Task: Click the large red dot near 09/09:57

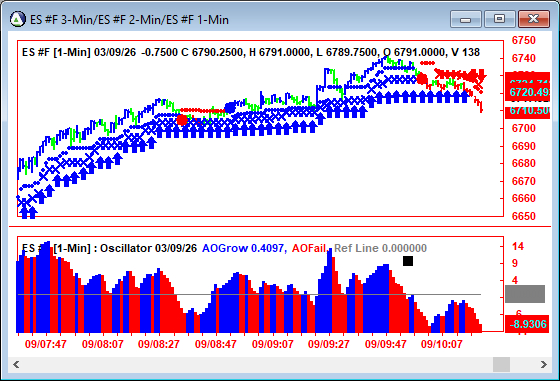Action: point(422,78)
